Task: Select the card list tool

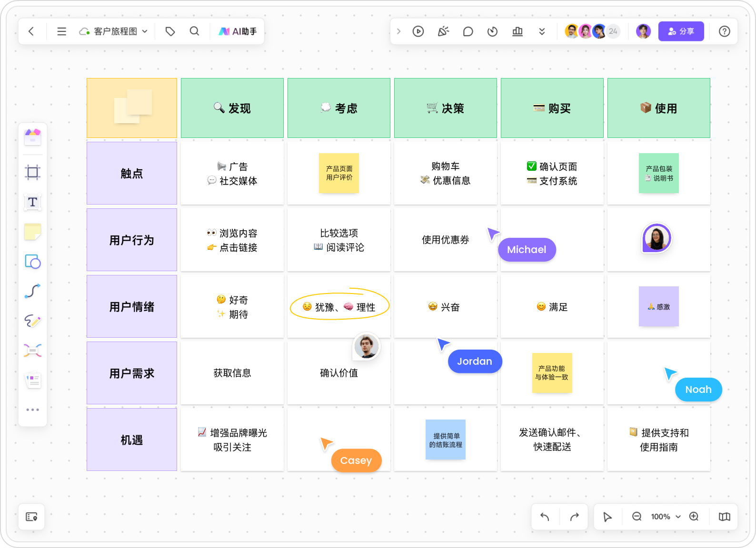Action: click(x=33, y=380)
